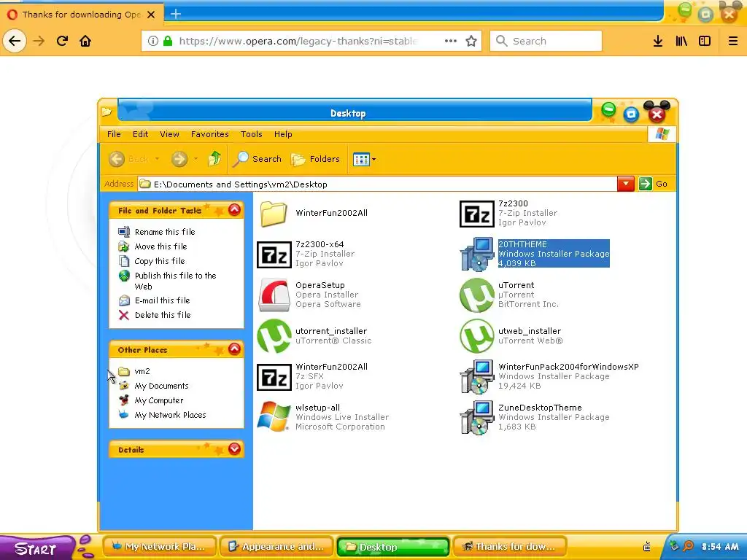Click the browser Search box
Image resolution: width=747 pixels, height=560 pixels.
tap(546, 41)
